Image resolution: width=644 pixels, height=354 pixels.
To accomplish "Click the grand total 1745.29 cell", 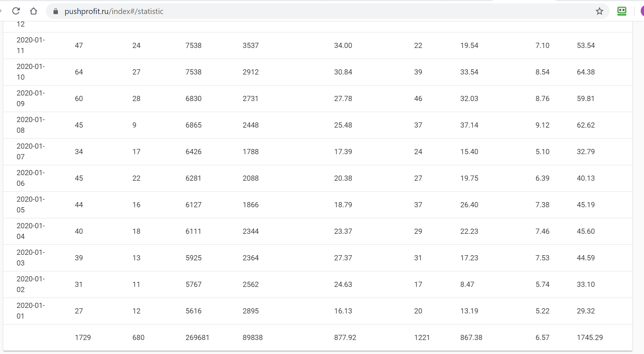I will tap(590, 337).
